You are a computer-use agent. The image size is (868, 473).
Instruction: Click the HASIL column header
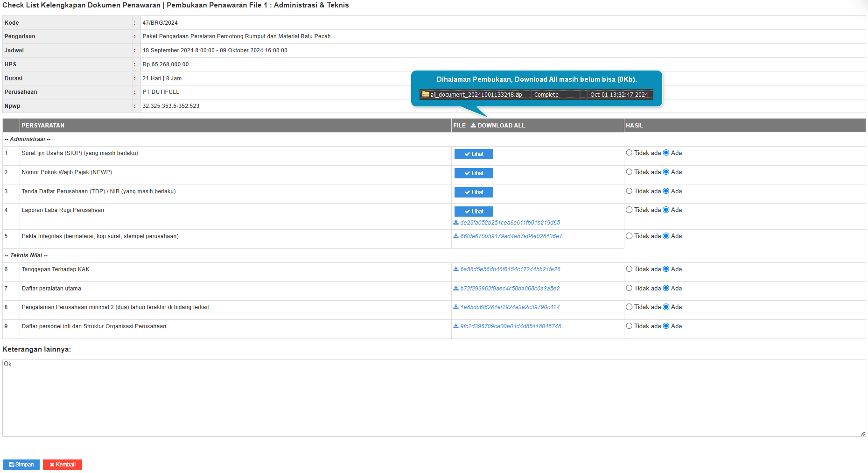click(x=635, y=126)
